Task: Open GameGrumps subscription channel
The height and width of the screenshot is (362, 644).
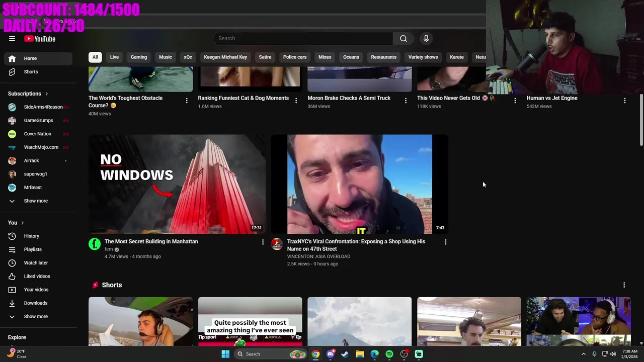Action: (x=38, y=121)
